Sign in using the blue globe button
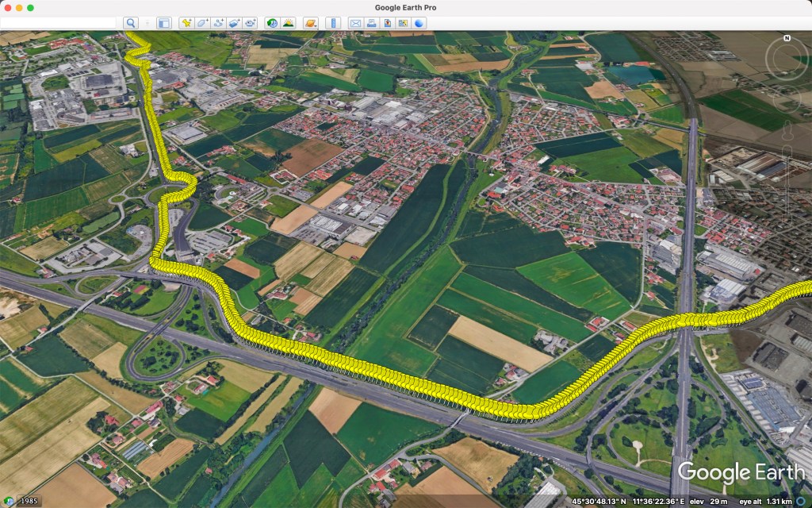 pos(419,23)
